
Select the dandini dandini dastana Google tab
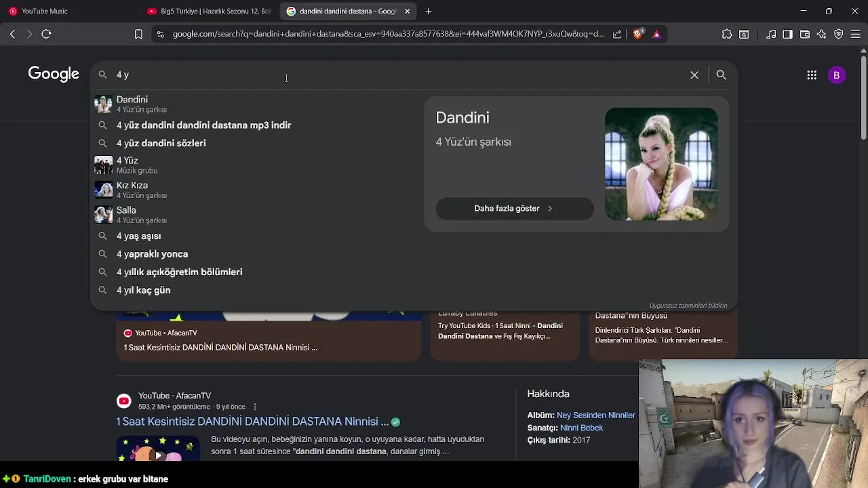point(349,11)
